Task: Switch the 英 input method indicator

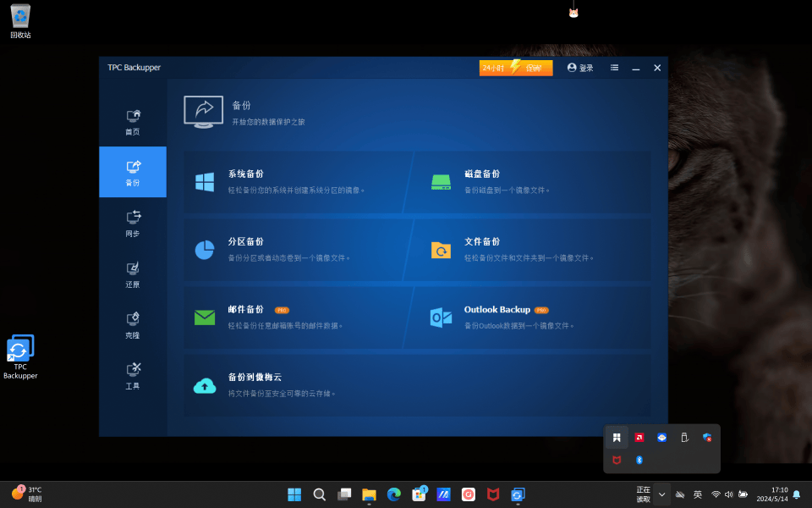Action: (x=698, y=494)
